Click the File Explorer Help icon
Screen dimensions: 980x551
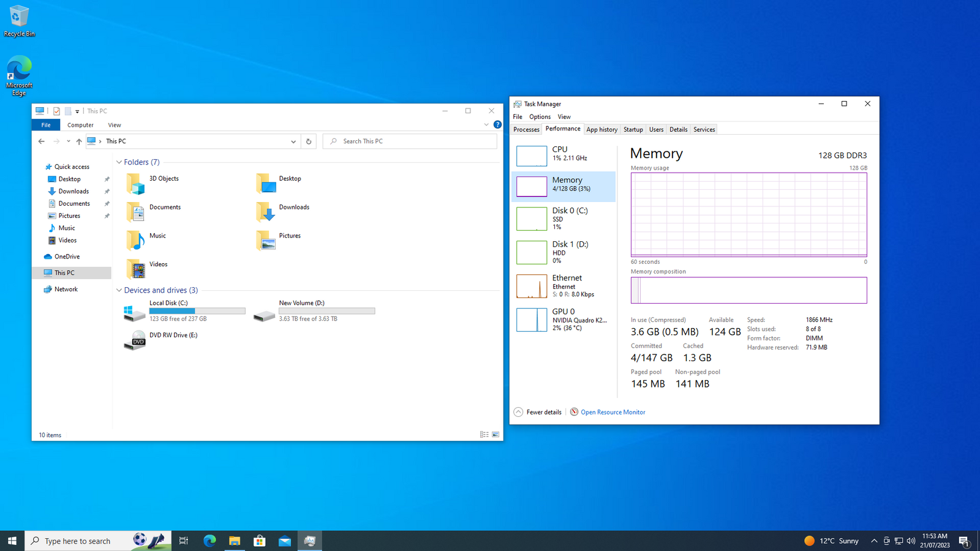[x=497, y=125]
